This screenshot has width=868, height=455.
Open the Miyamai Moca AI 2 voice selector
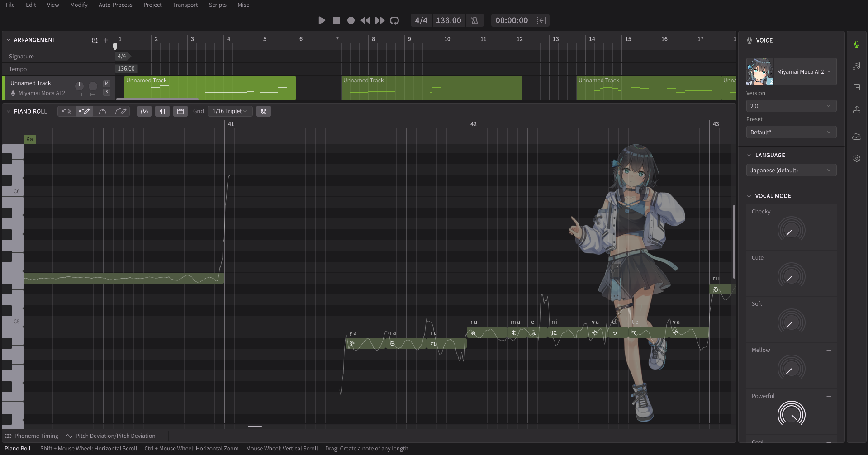tap(791, 71)
